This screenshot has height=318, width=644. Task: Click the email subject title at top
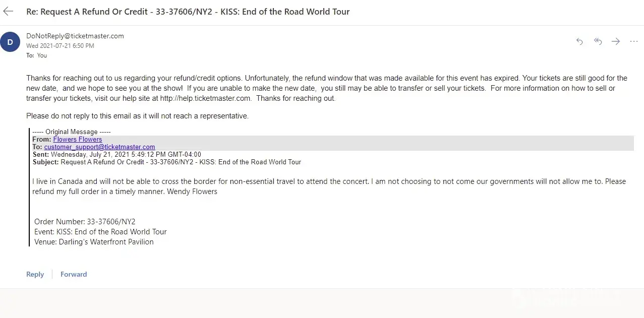coord(188,12)
